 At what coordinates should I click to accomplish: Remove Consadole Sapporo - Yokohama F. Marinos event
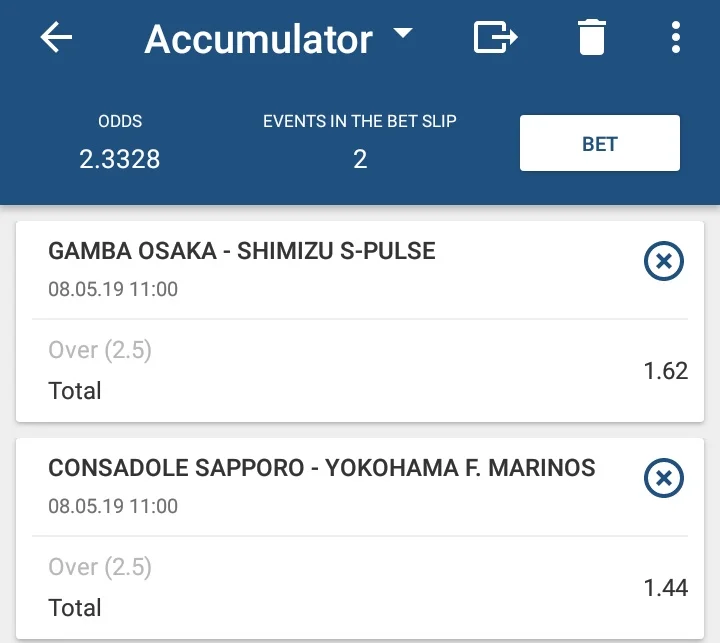click(663, 480)
